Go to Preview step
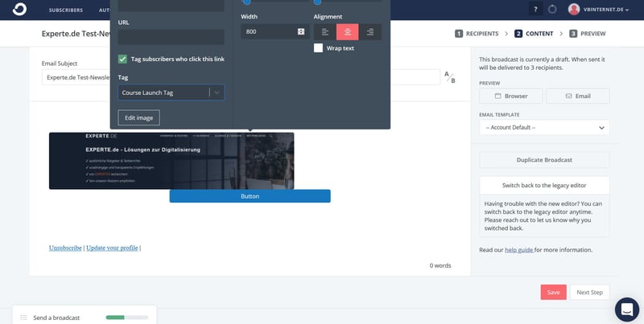 tap(588, 34)
